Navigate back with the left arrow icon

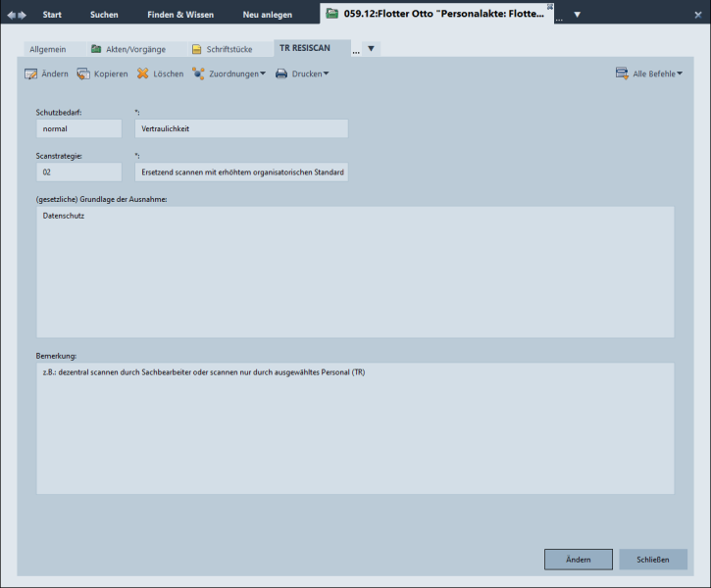click(11, 15)
